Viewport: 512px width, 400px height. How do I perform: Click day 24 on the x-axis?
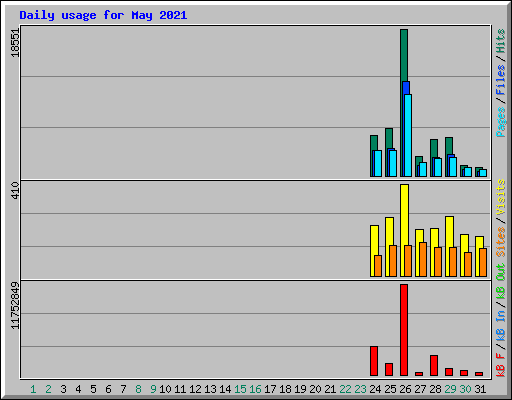point(375,389)
